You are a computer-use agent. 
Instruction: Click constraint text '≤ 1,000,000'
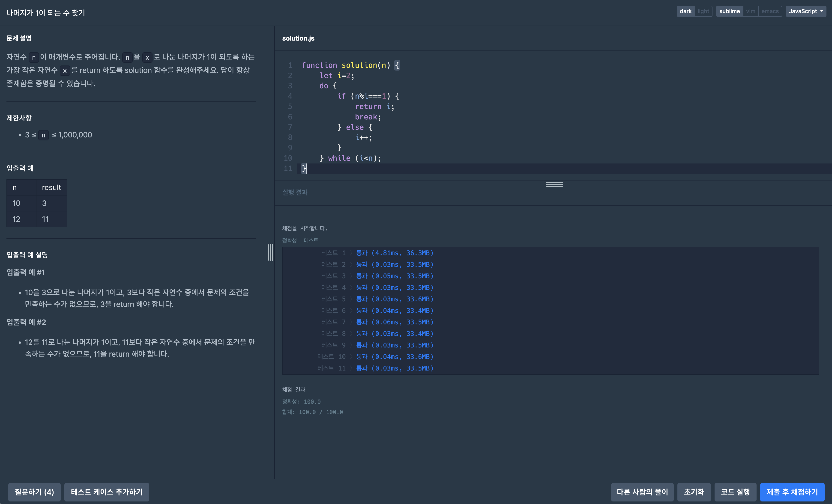tap(72, 135)
